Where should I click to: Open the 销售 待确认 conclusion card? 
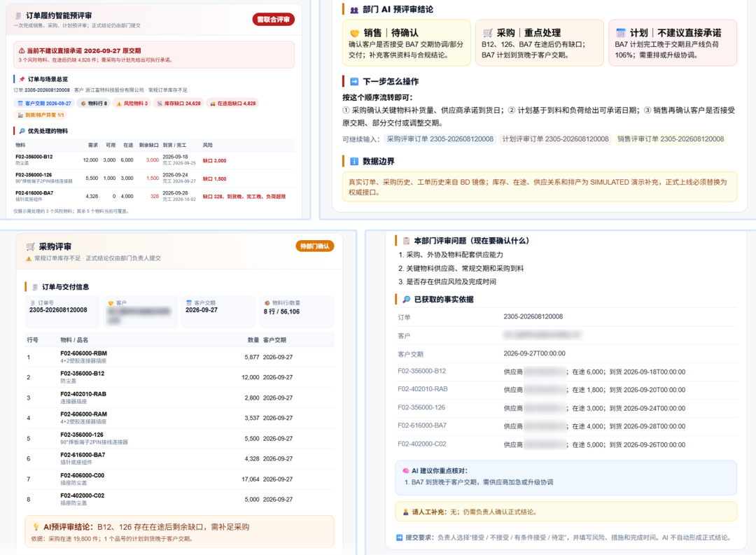407,43
